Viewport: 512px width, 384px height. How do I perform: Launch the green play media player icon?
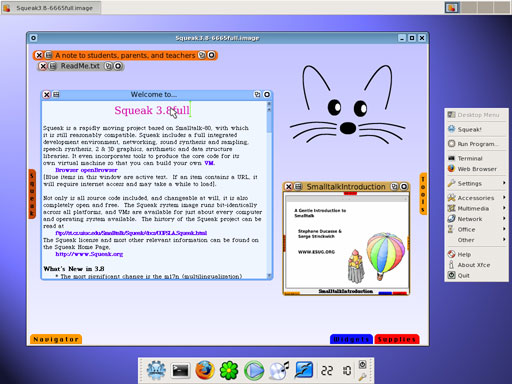click(x=254, y=370)
